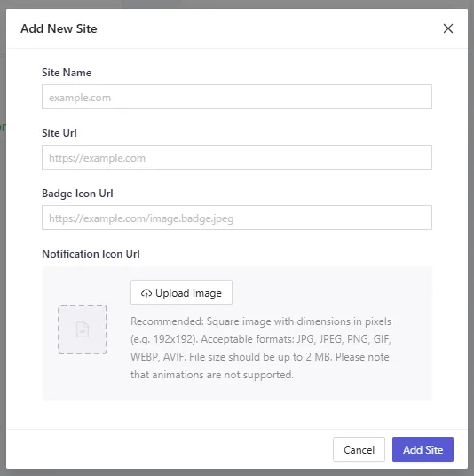The image size is (474, 476).
Task: Click the Add New Site dialog title
Action: point(59,28)
